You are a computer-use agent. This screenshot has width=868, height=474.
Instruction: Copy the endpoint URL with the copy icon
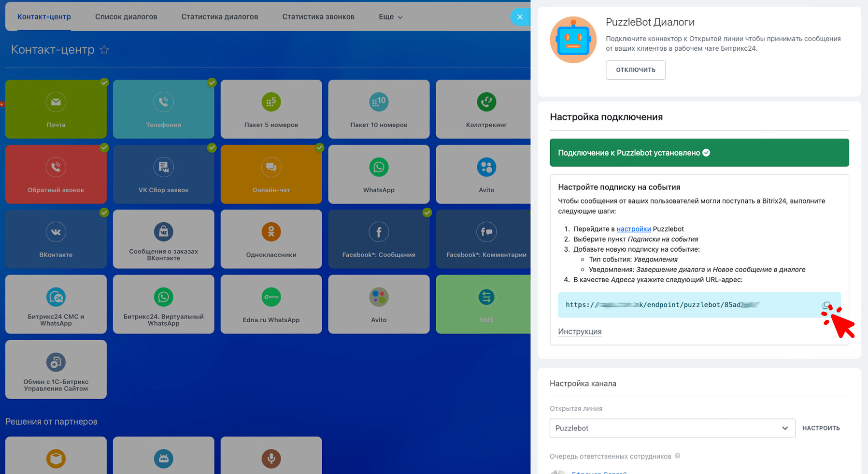click(x=826, y=305)
